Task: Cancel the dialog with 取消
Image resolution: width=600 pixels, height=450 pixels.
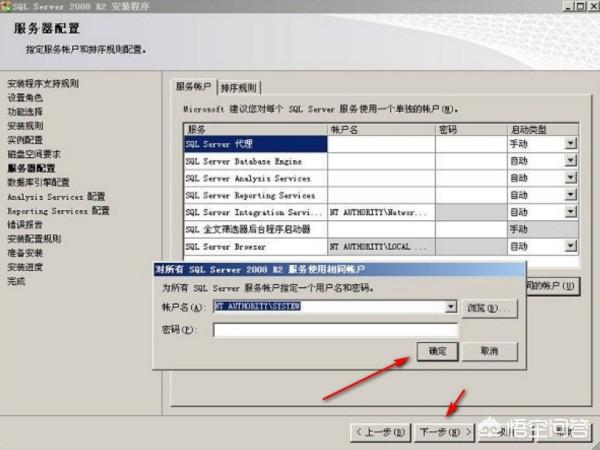Action: tap(489, 351)
